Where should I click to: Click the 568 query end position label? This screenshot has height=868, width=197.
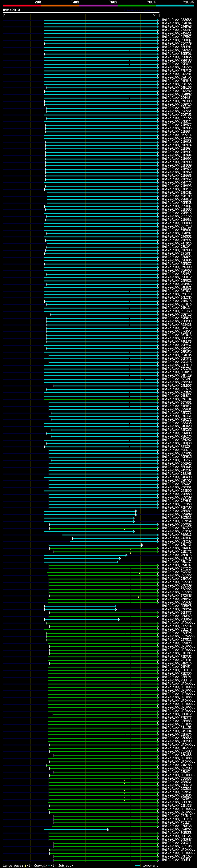click(155, 15)
